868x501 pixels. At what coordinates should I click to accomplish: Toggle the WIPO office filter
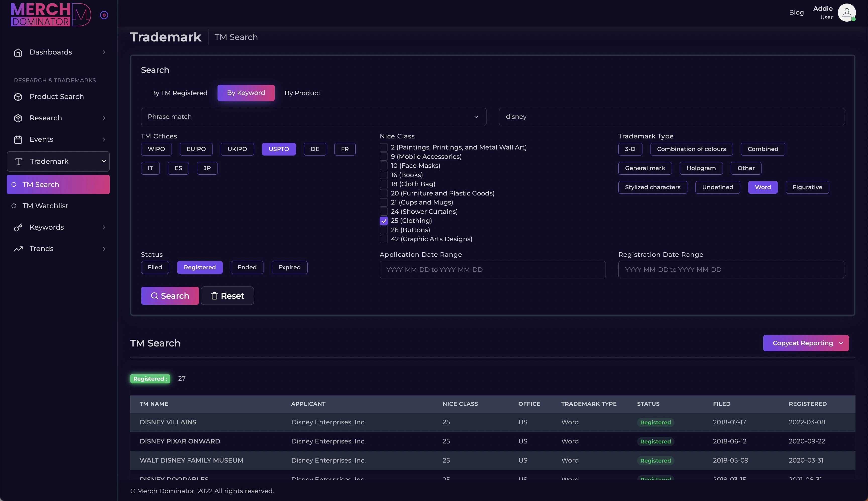pos(156,149)
